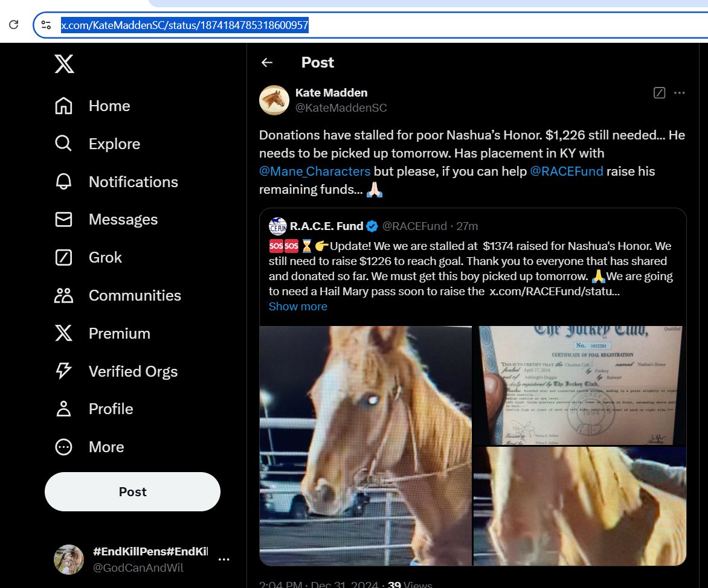708x588 pixels.
Task: Go back with the arrow next to Post
Action: tap(267, 62)
